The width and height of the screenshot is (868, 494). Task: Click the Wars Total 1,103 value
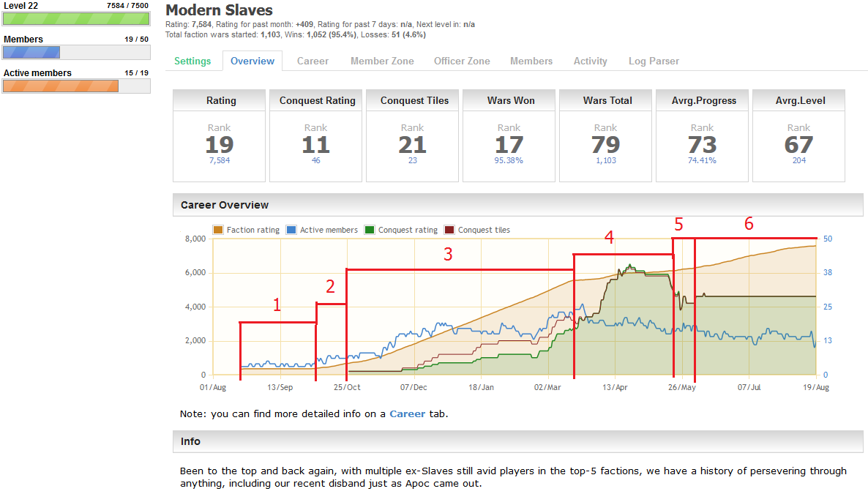pos(605,160)
